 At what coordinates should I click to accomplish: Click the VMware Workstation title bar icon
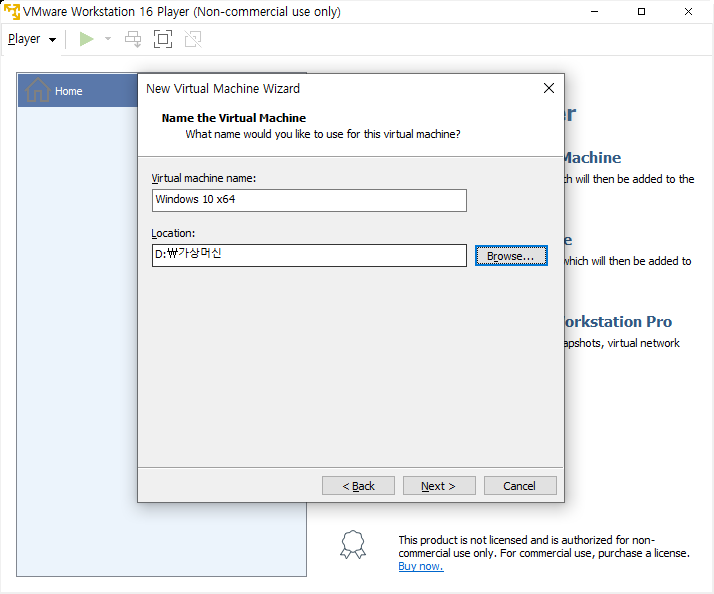point(12,12)
